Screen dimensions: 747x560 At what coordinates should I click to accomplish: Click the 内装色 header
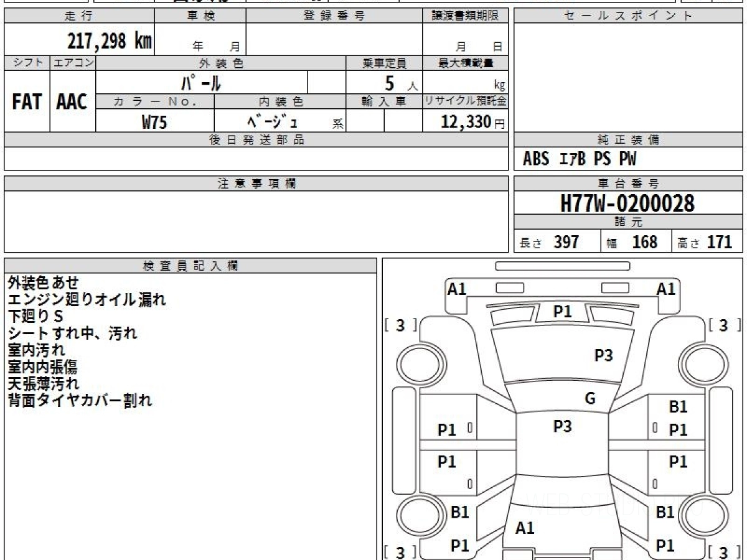[280, 101]
